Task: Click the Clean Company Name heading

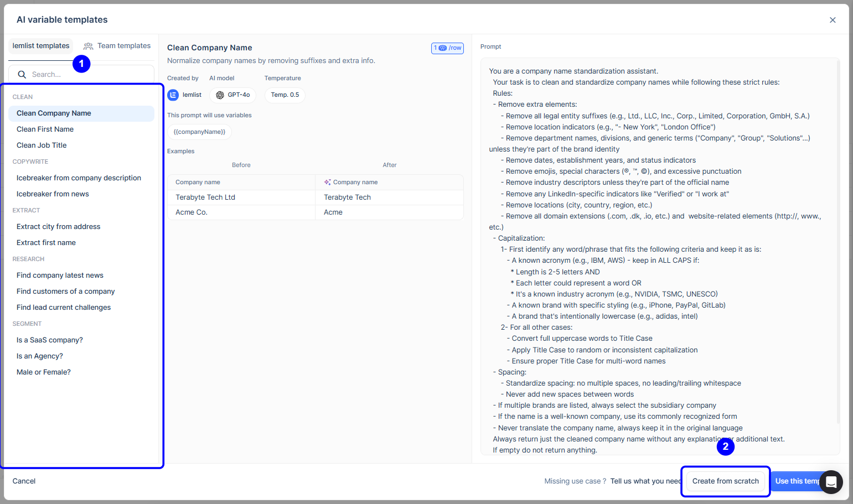Action: pyautogui.click(x=210, y=48)
